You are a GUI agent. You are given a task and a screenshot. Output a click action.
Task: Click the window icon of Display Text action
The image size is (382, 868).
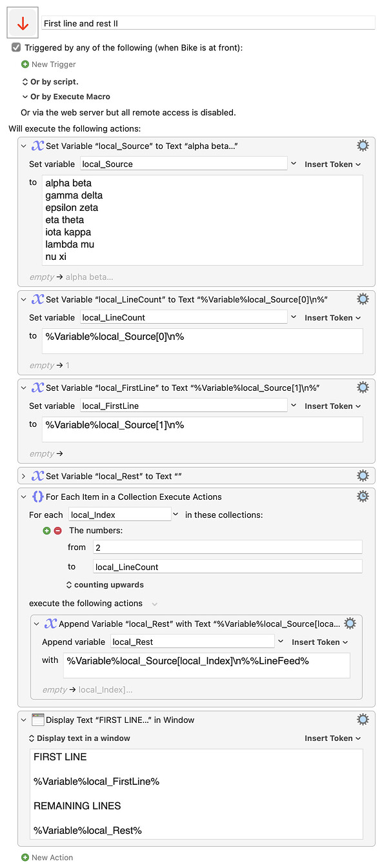37,720
